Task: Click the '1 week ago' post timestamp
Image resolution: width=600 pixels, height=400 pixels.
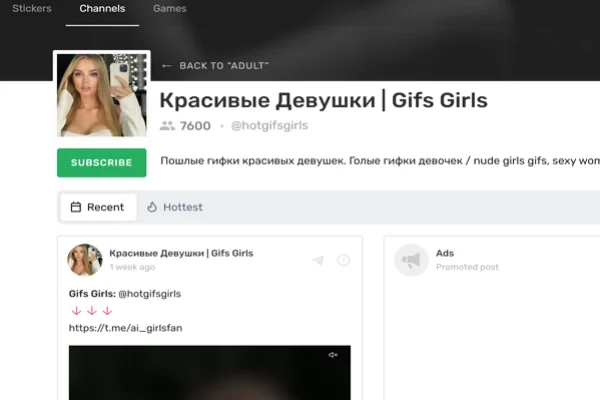Action: [x=132, y=267]
